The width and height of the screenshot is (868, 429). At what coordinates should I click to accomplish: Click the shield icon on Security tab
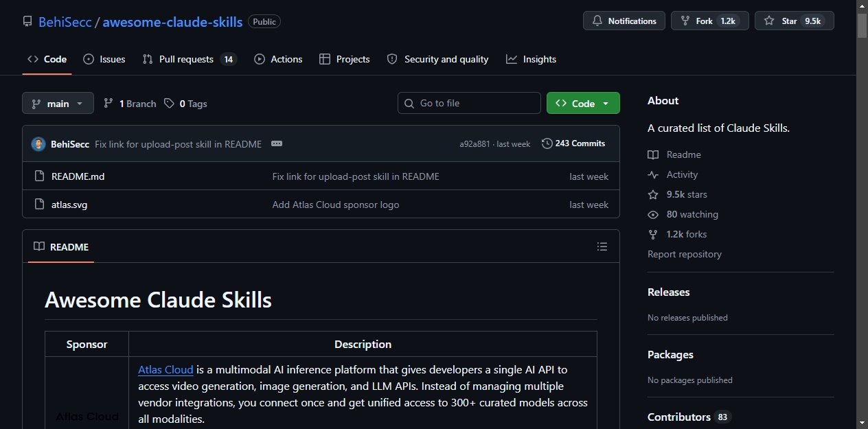point(392,59)
